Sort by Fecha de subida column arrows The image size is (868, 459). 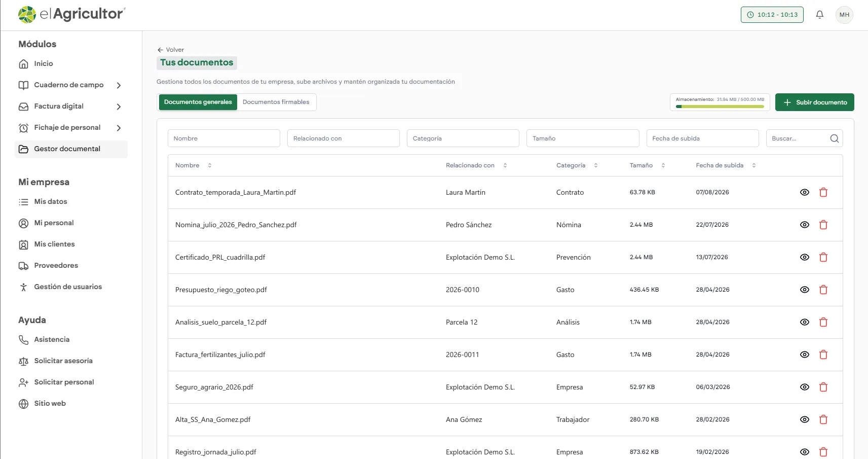(754, 165)
